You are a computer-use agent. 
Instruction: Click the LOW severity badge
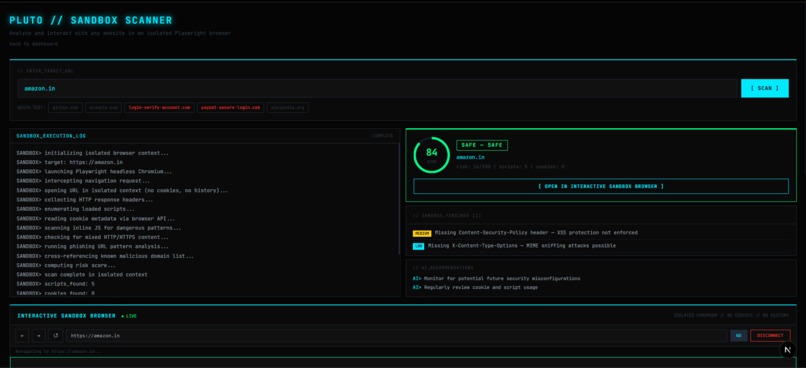tap(418, 246)
